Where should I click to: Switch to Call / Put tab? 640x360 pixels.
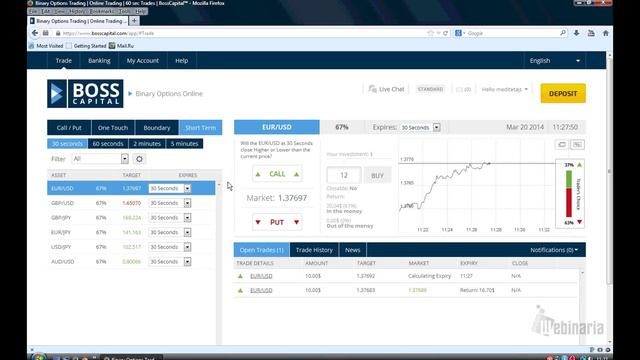[69, 128]
